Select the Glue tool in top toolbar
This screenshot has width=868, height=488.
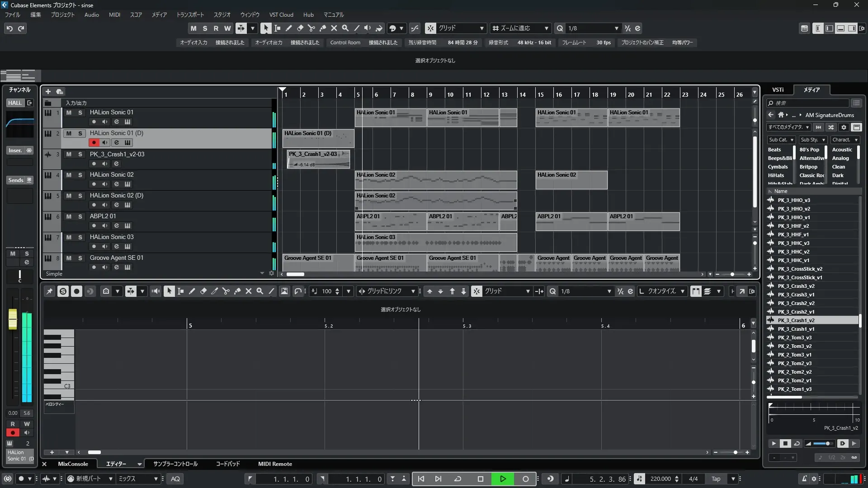[x=322, y=28]
